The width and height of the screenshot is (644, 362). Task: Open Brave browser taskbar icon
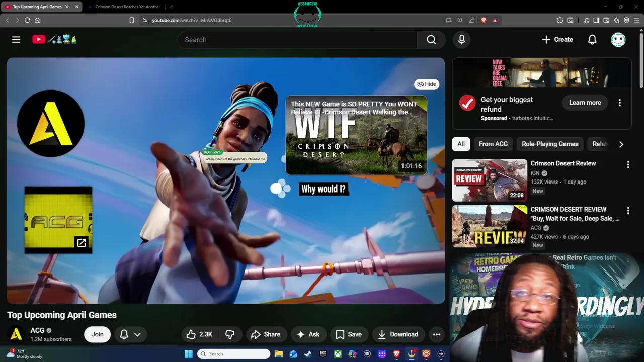click(396, 354)
